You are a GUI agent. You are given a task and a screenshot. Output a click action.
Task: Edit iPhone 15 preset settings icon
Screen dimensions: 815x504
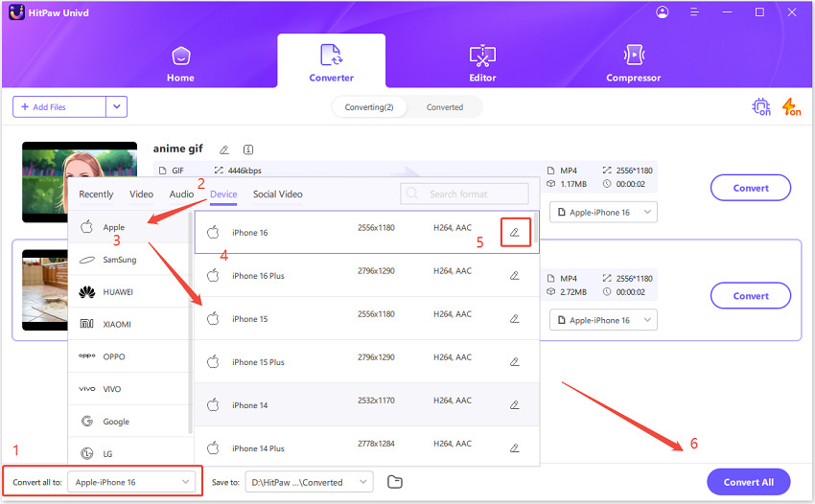click(515, 318)
